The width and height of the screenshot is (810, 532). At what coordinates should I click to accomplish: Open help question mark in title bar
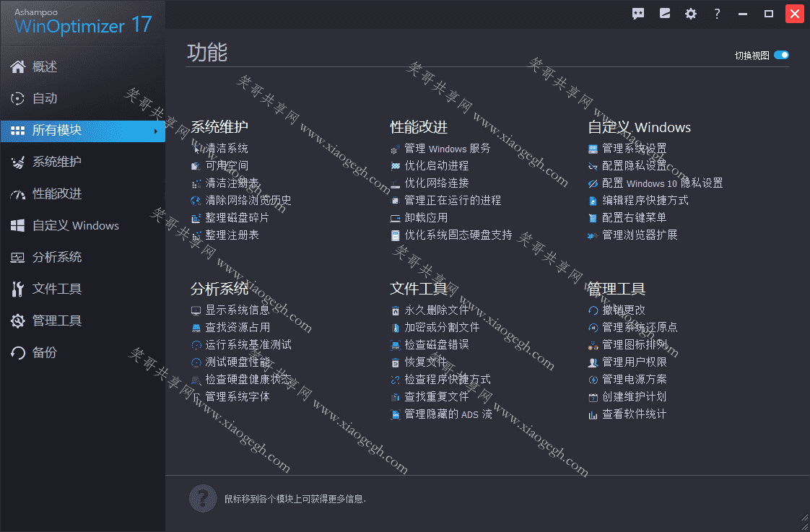(717, 14)
